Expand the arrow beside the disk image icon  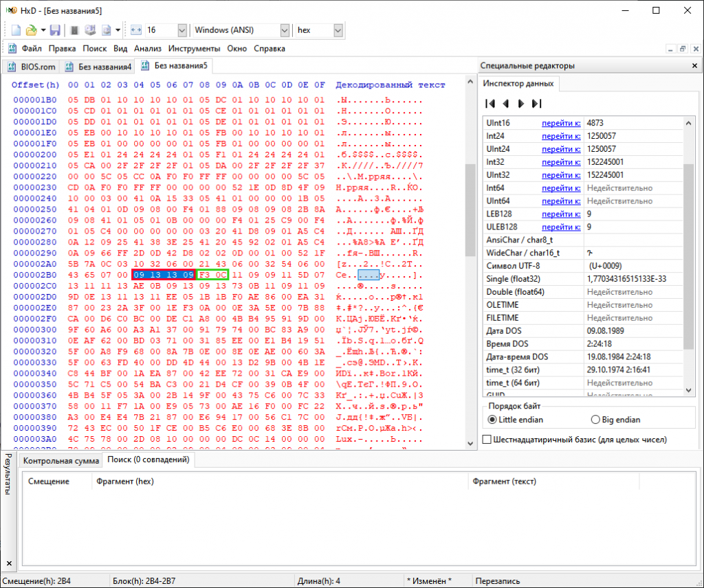(118, 30)
